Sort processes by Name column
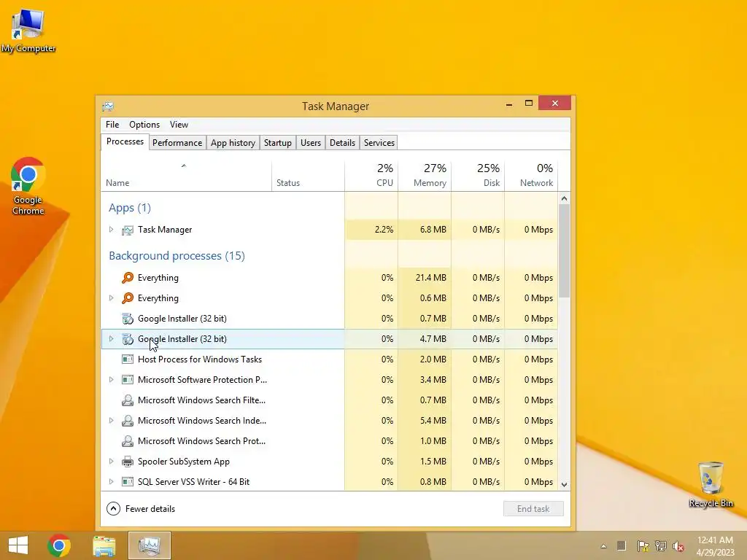The width and height of the screenshot is (747, 560). click(186, 176)
